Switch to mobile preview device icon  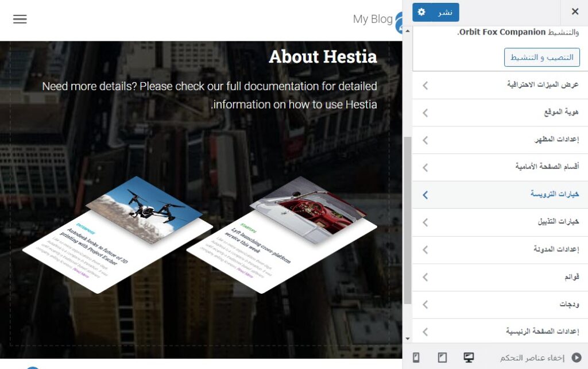(x=416, y=358)
